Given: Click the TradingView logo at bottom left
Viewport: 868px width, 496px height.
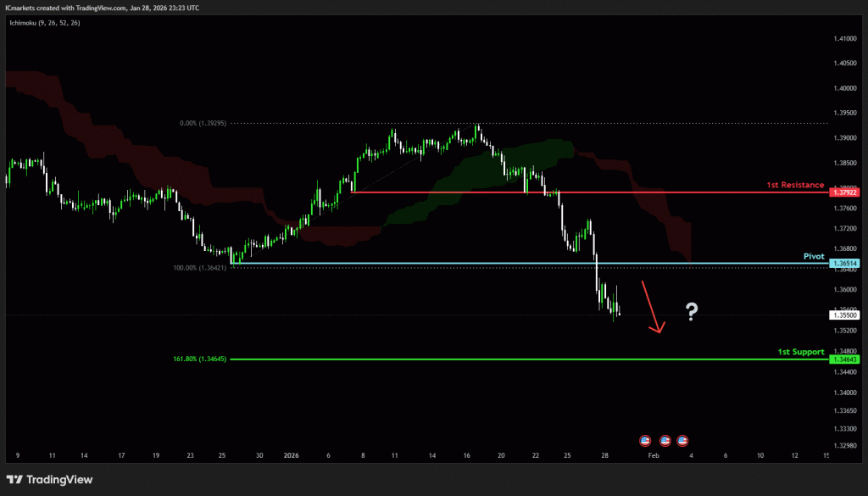Looking at the screenshot, I should 49,480.
